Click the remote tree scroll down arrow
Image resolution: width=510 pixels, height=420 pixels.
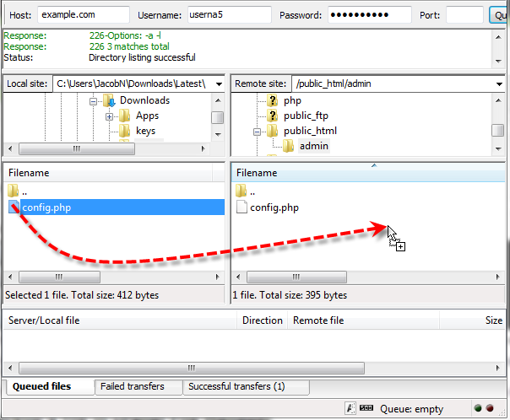pos(498,148)
